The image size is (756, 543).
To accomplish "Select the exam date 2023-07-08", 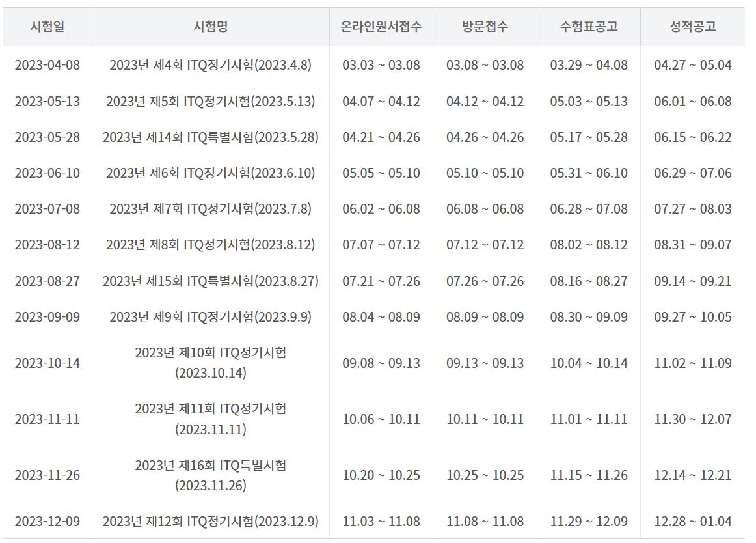I will pos(47,208).
